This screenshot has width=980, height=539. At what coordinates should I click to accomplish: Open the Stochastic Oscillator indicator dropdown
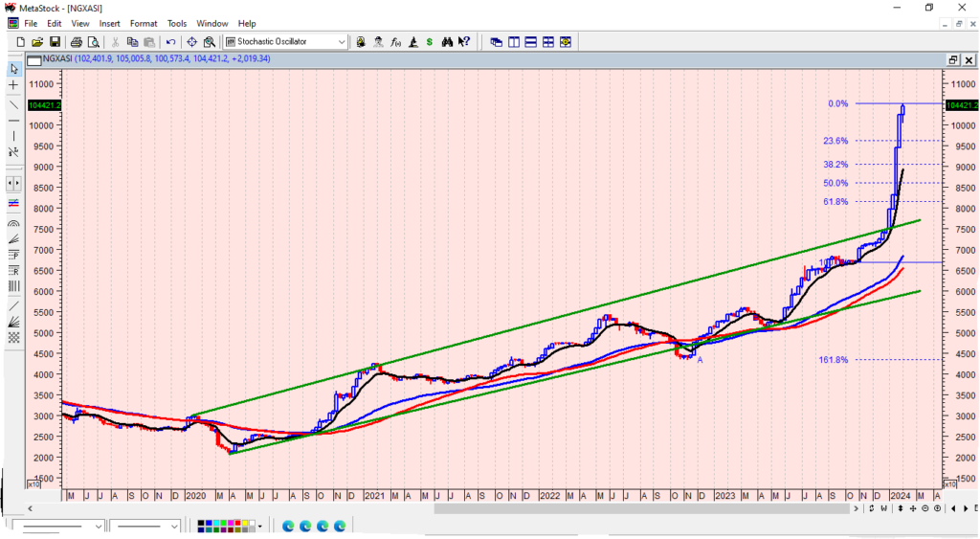[343, 42]
